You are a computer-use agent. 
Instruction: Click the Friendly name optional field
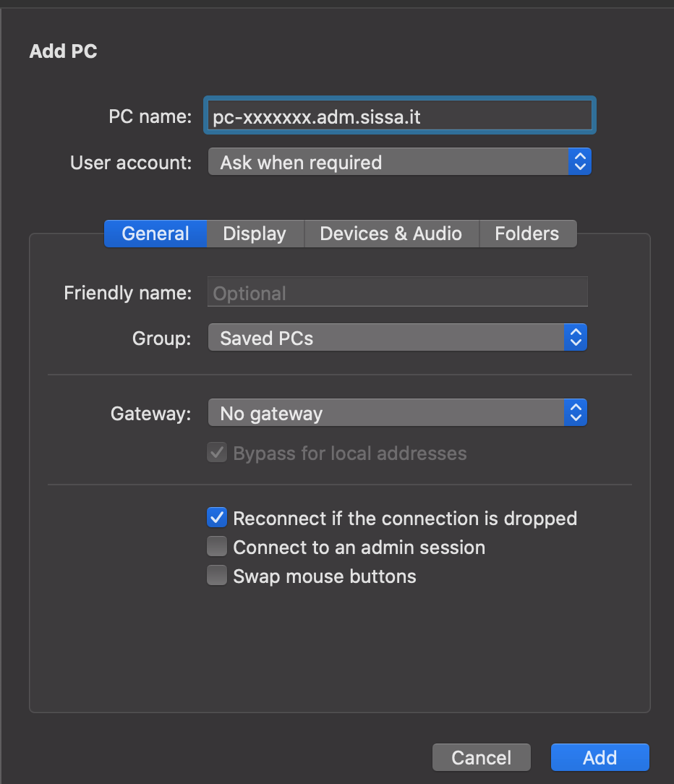pos(398,292)
